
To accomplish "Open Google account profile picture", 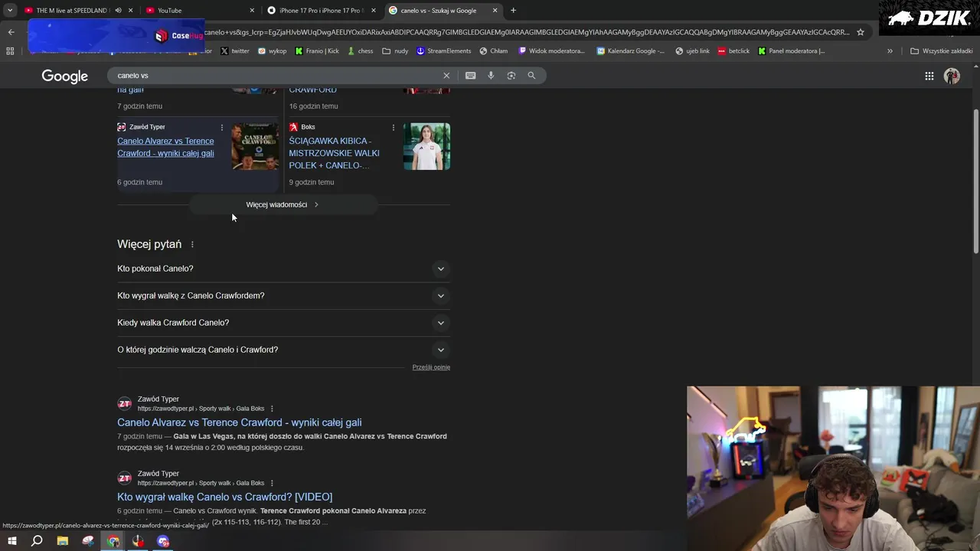I will pos(952,76).
